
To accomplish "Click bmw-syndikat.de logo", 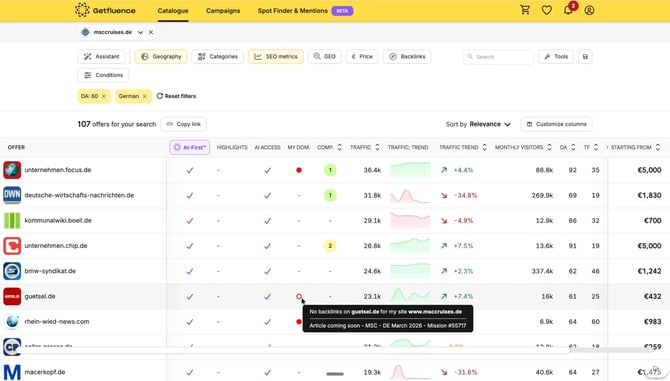I will (x=12, y=271).
